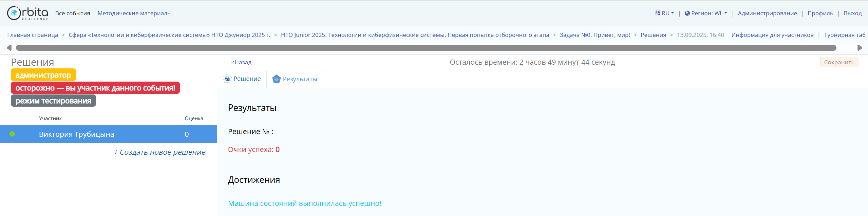Open the Администрирование link

[x=767, y=13]
